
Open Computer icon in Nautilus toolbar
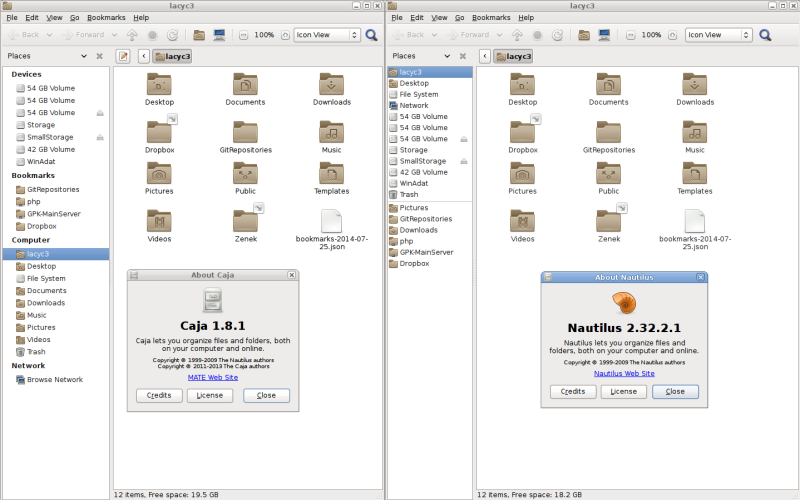(605, 35)
